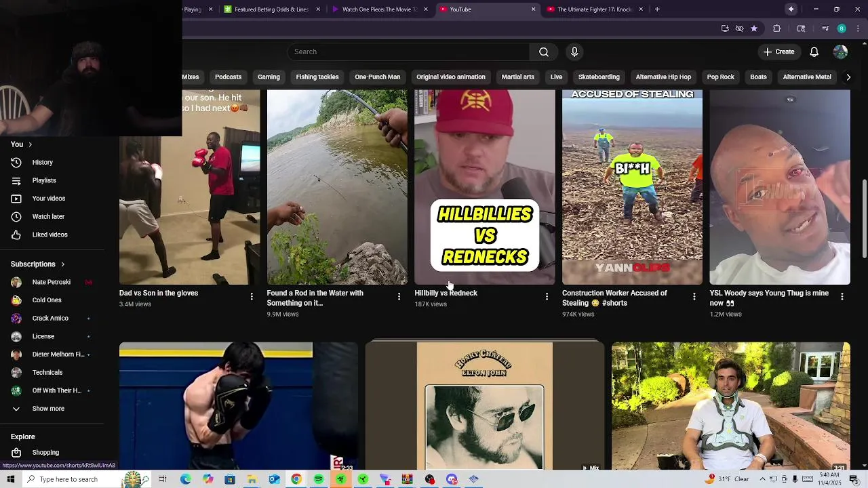
Task: Select the Martial arts filter chip
Action: point(518,77)
